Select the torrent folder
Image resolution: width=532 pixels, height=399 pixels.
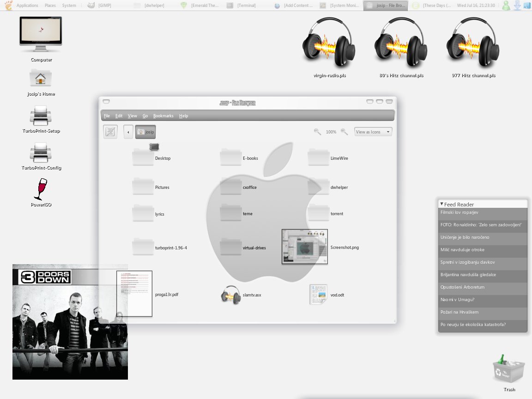point(318,213)
